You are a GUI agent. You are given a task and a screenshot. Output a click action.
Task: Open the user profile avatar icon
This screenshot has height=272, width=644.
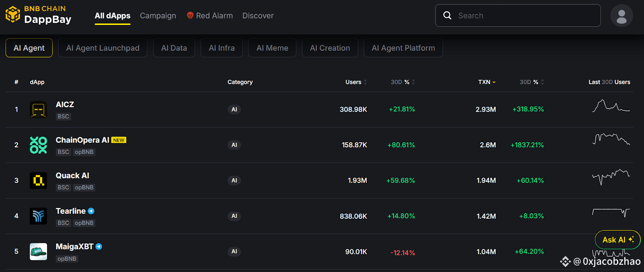click(621, 16)
